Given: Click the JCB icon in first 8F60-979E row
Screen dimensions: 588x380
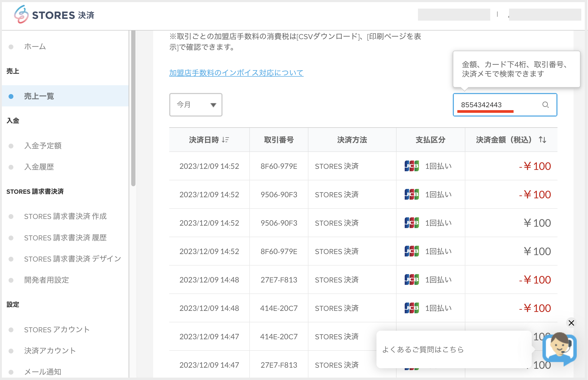Looking at the screenshot, I should click(x=412, y=166).
